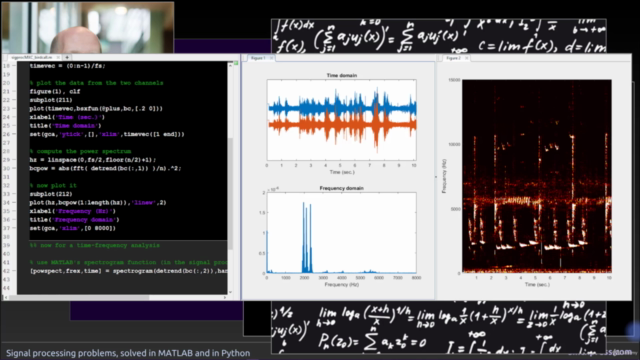Close the editor's .m file tab

58,58
